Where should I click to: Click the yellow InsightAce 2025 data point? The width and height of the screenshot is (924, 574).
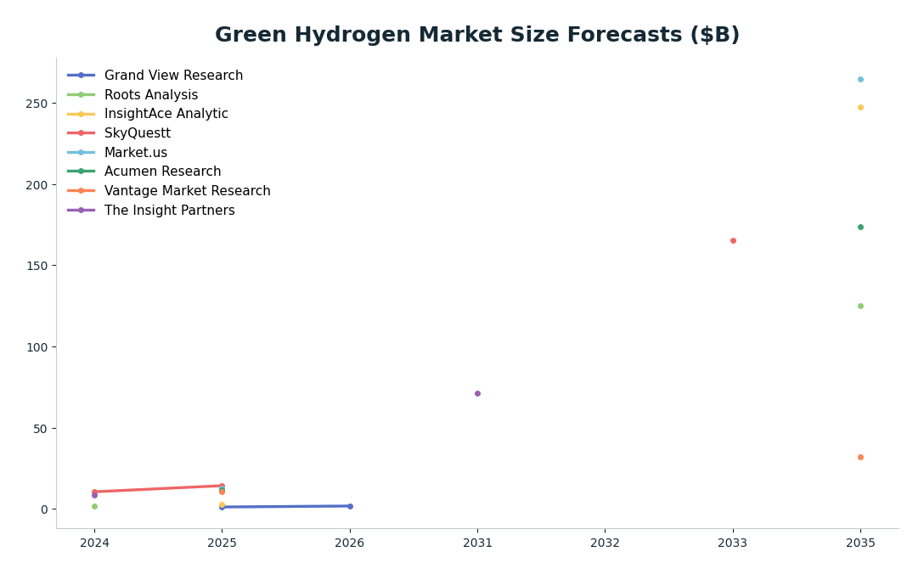click(223, 505)
